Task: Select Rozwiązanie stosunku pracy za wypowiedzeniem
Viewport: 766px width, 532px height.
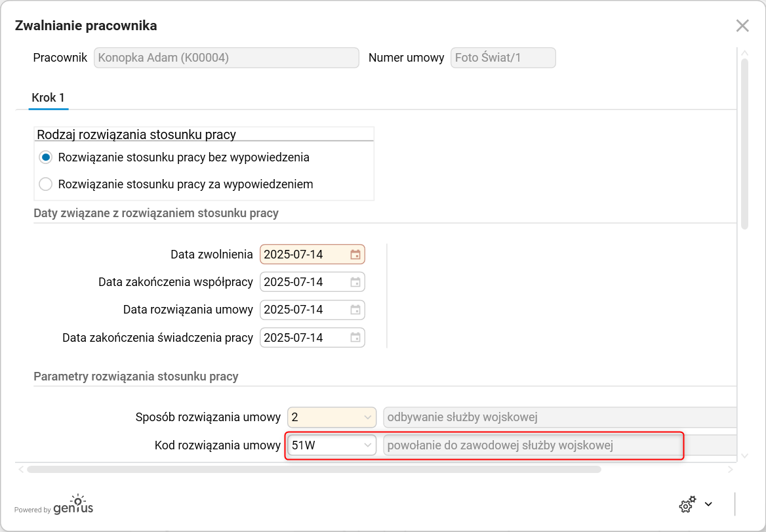Action: tap(45, 184)
